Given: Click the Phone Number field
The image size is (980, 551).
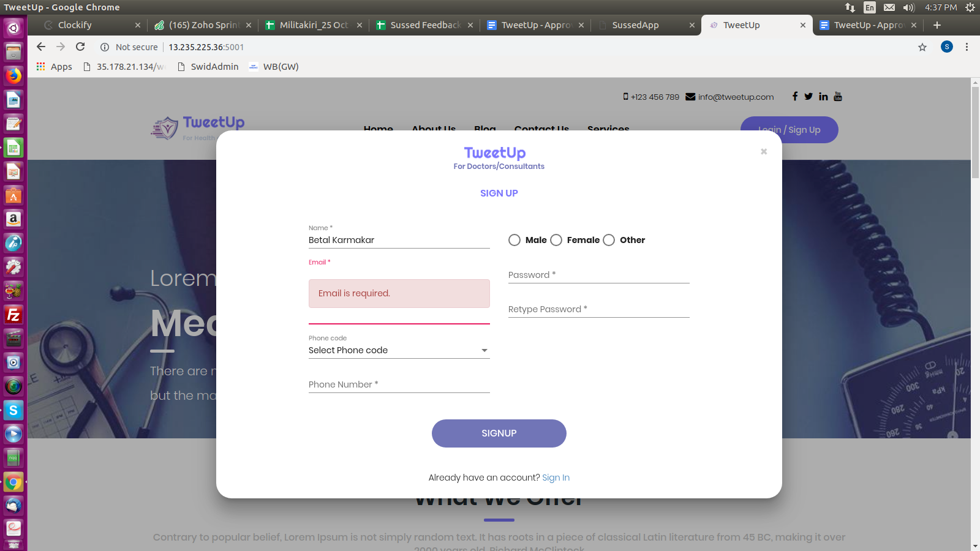Looking at the screenshot, I should (x=399, y=384).
